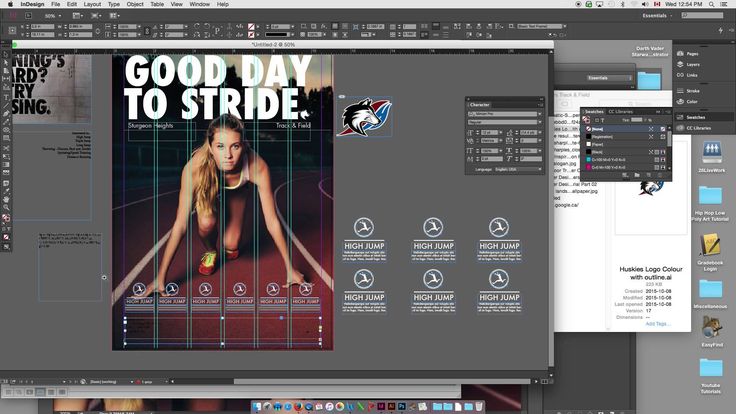Select the [Registration] swatch row
736x414 pixels.
[625, 137]
